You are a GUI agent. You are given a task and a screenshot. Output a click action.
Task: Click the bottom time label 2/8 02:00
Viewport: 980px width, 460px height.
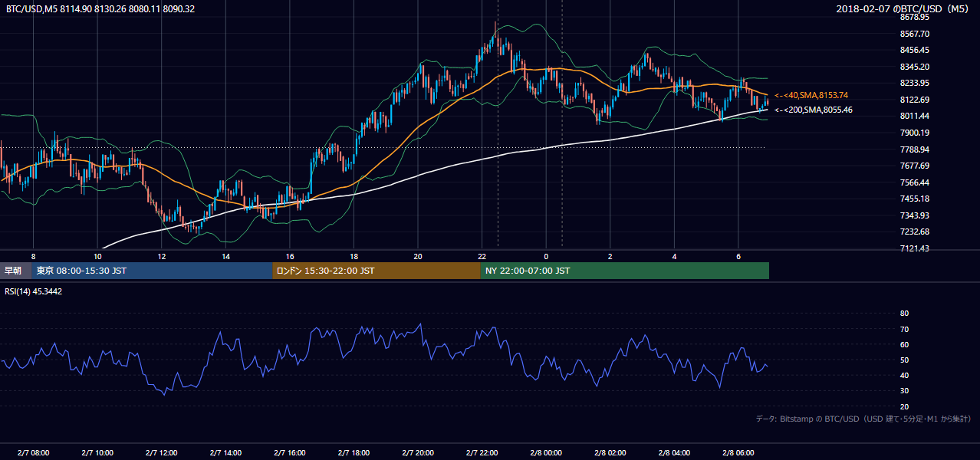click(610, 452)
